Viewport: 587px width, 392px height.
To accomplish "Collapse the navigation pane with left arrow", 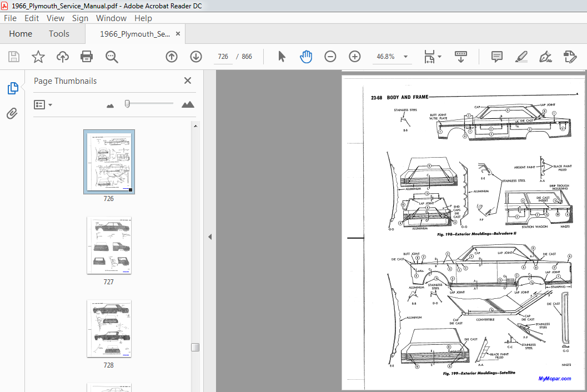I will pyautogui.click(x=210, y=237).
